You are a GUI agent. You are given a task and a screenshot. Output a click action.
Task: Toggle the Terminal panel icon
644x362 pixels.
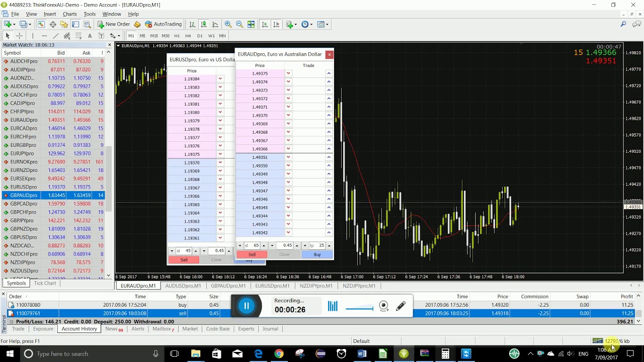coord(75,24)
